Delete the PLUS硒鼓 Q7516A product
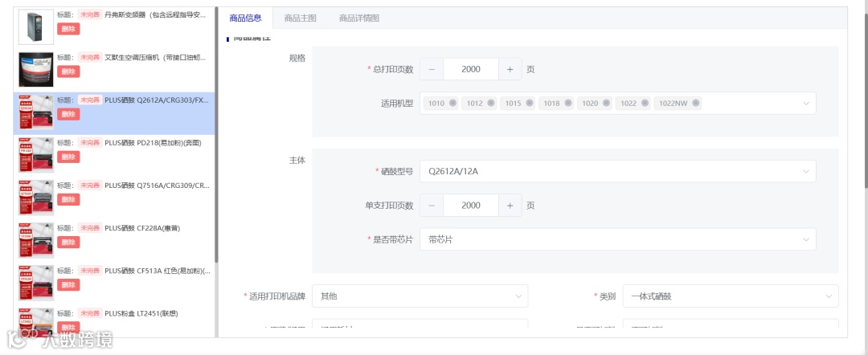868x355 pixels. click(68, 200)
